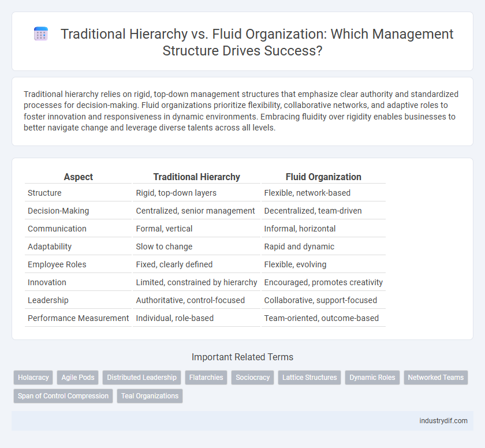This screenshot has width=485, height=448.
Task: Select the Communication row label
Action: point(79,229)
